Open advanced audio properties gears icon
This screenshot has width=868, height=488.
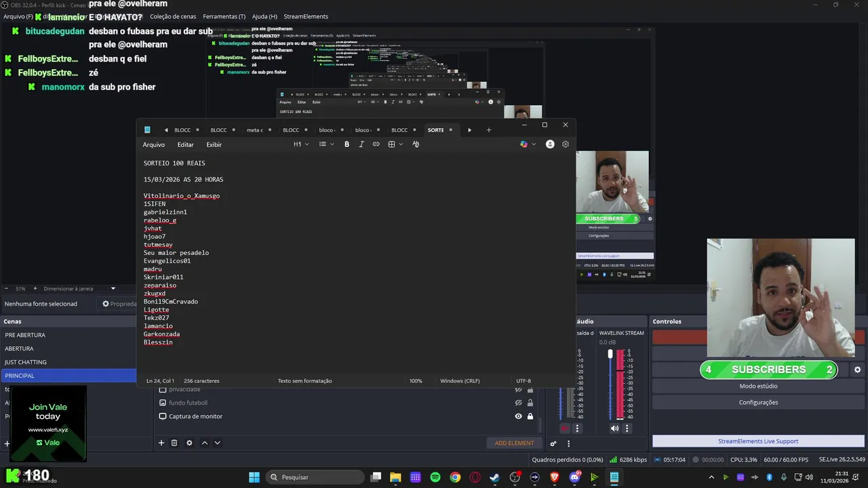click(553, 443)
